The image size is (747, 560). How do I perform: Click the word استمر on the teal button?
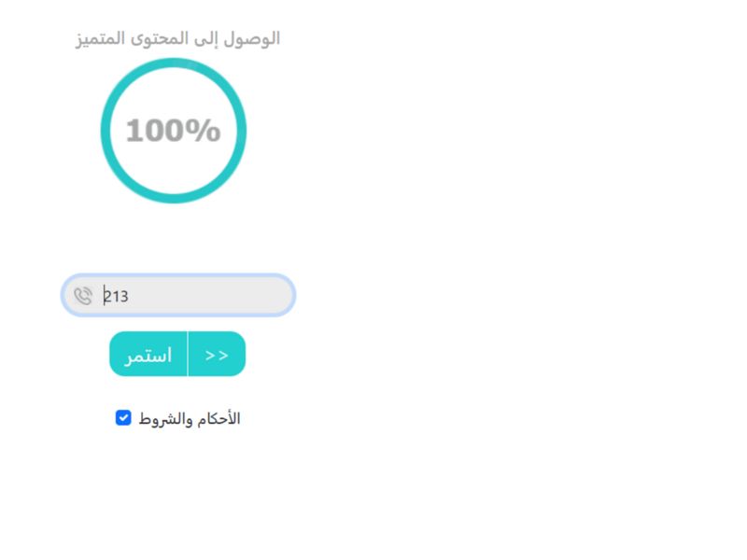pyautogui.click(x=148, y=356)
